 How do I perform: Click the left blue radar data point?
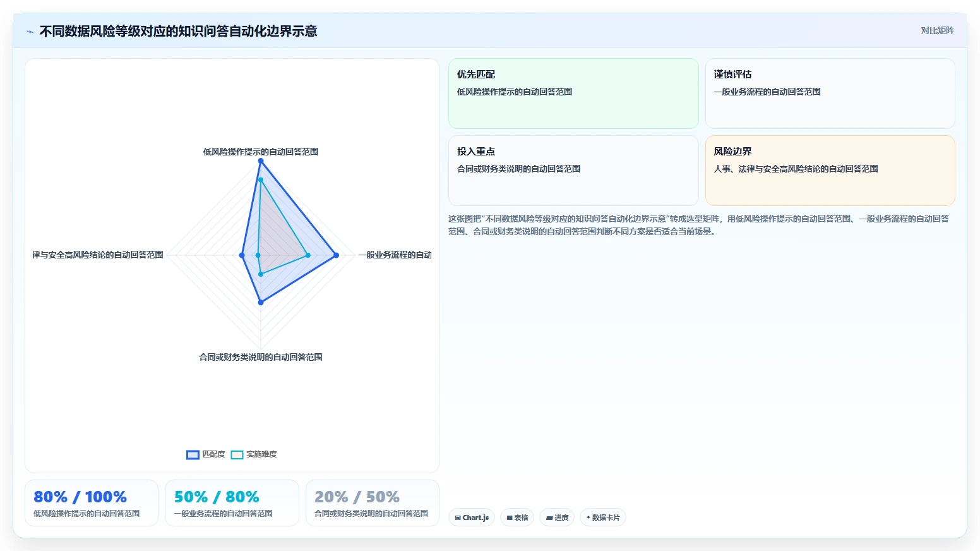coord(242,255)
